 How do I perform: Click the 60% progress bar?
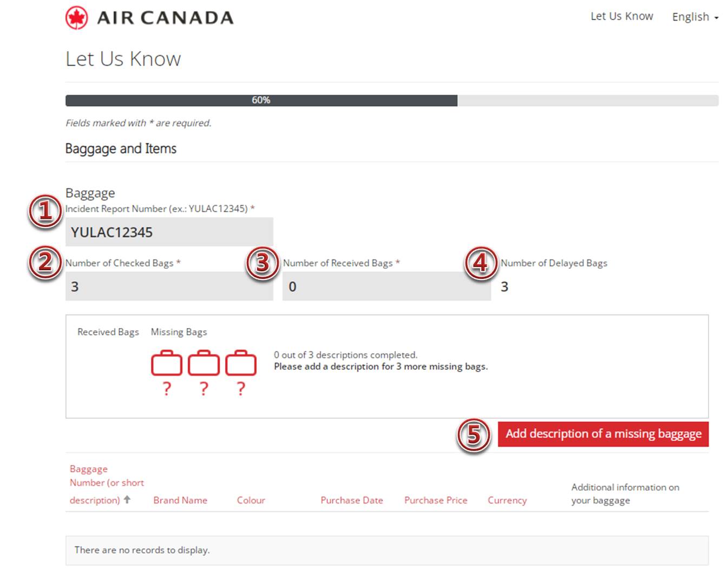(392, 100)
